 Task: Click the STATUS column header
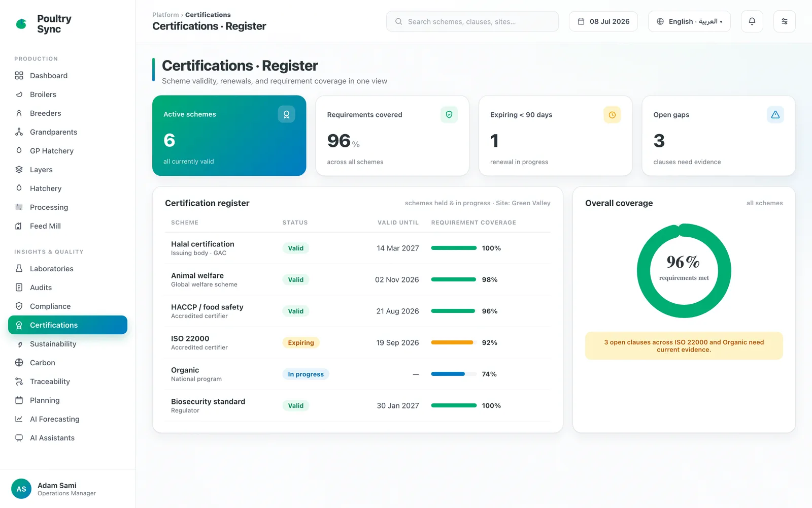pos(295,223)
